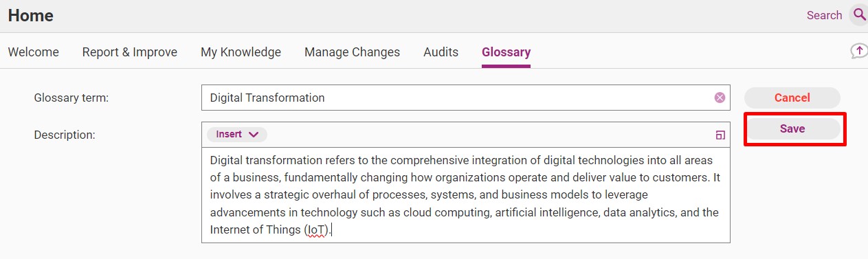
Task: Open the Insert dropdown menu
Action: 237,135
